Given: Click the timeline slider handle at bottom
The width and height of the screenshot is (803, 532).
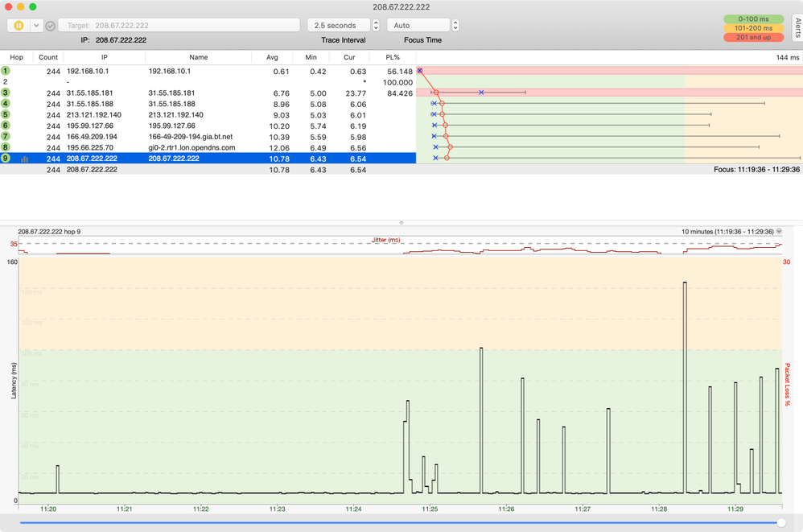Looking at the screenshot, I should tap(780, 524).
